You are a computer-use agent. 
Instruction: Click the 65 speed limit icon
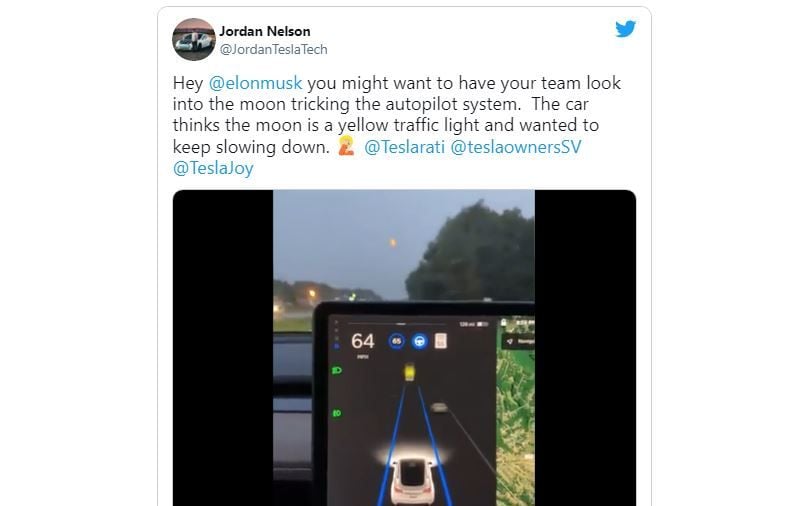pos(396,341)
